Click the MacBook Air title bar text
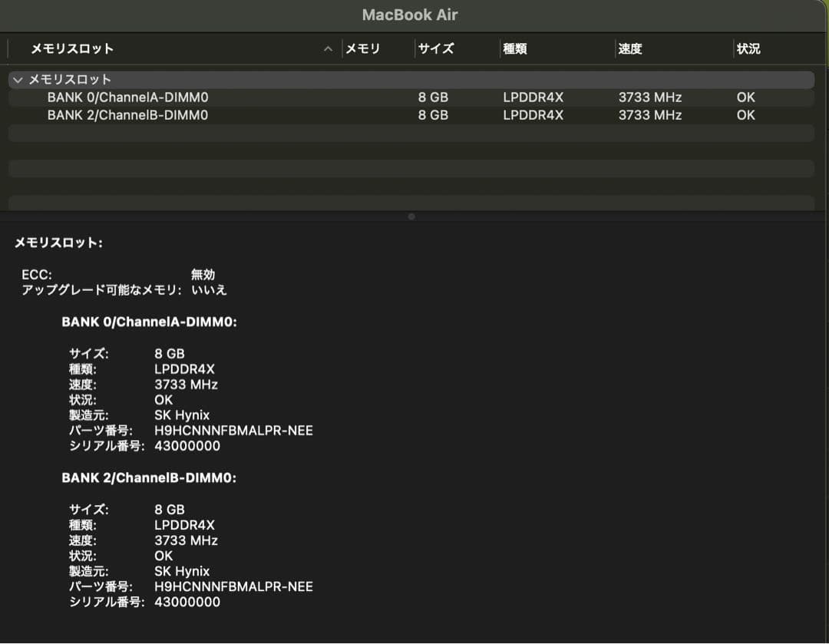 [x=409, y=15]
